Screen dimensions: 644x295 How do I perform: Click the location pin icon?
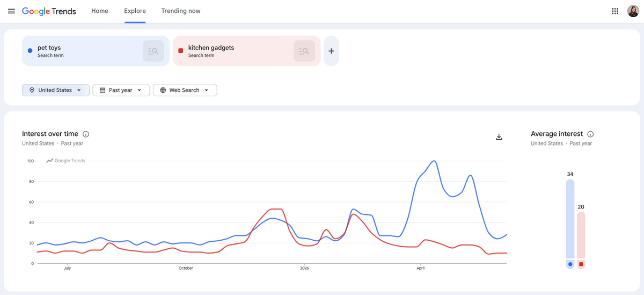coord(32,90)
